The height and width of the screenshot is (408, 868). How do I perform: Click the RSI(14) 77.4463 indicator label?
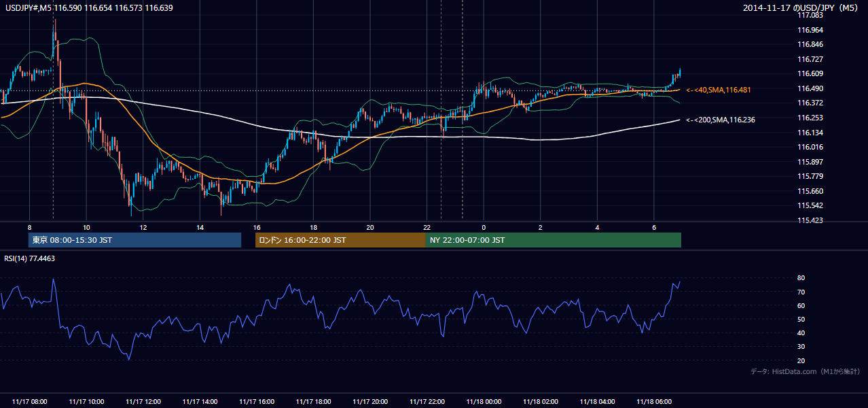30,258
